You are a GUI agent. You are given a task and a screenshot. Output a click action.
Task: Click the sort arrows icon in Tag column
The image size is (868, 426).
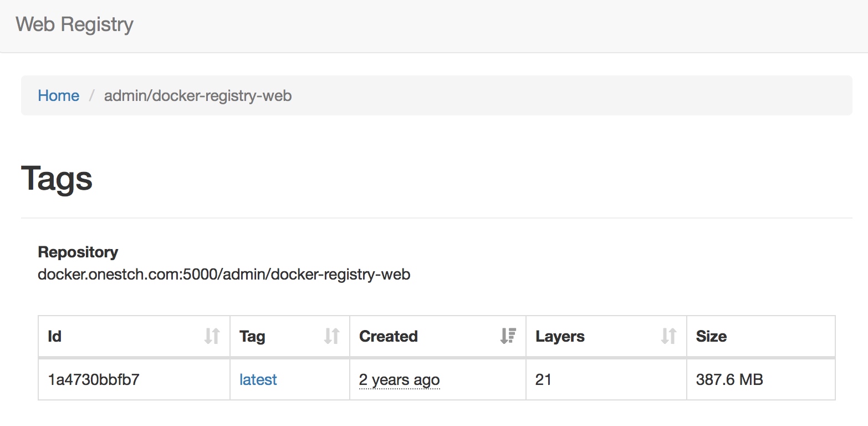(x=331, y=336)
